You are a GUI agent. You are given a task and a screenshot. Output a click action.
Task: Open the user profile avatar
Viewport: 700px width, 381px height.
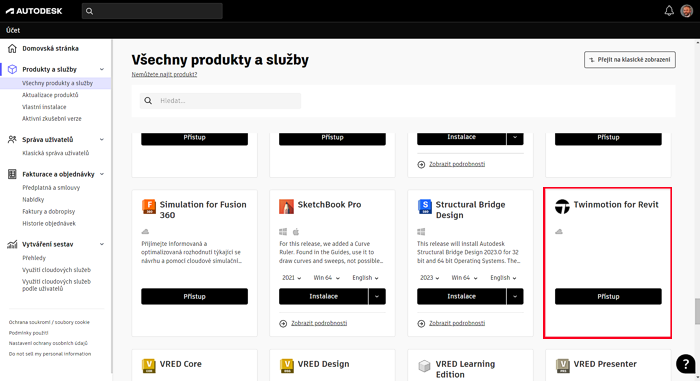(686, 11)
